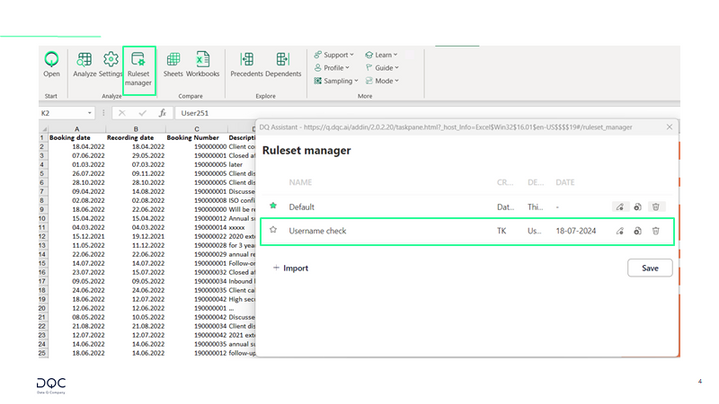Select the Sheets compare icon

coord(173,64)
